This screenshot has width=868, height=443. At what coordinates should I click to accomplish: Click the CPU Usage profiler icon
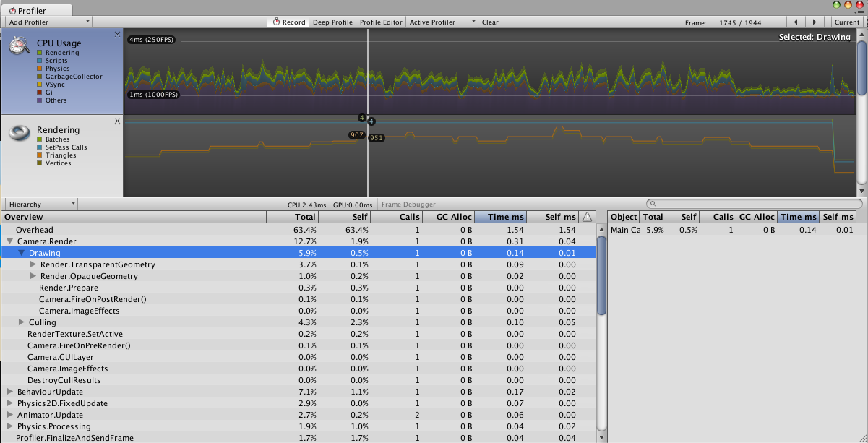click(18, 46)
